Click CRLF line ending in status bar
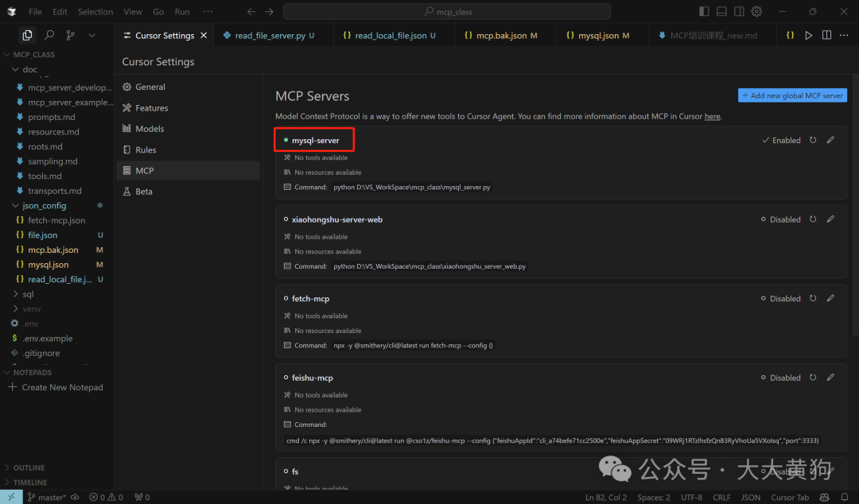This screenshot has width=859, height=504. tap(721, 498)
